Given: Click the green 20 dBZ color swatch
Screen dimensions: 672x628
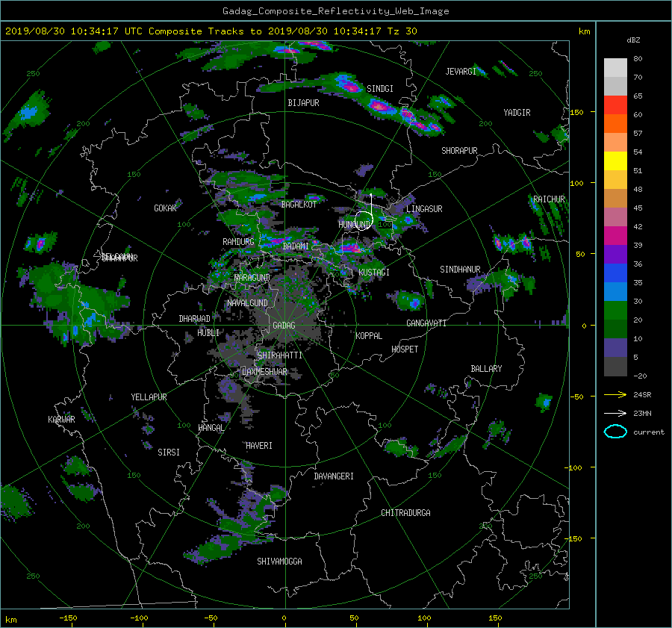Looking at the screenshot, I should tap(615, 311).
